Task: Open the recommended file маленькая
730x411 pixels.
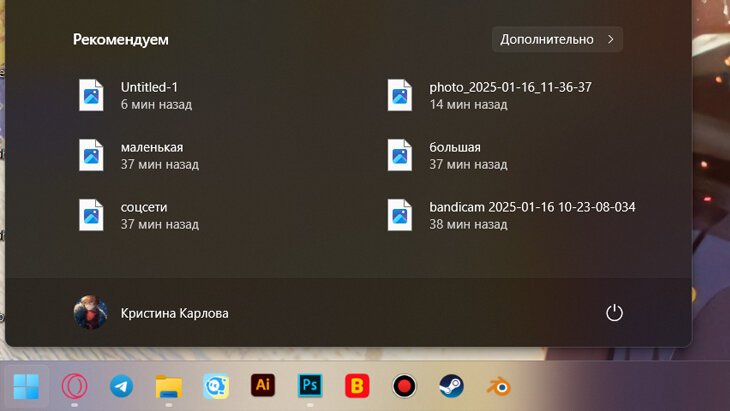Action: pyautogui.click(x=150, y=155)
